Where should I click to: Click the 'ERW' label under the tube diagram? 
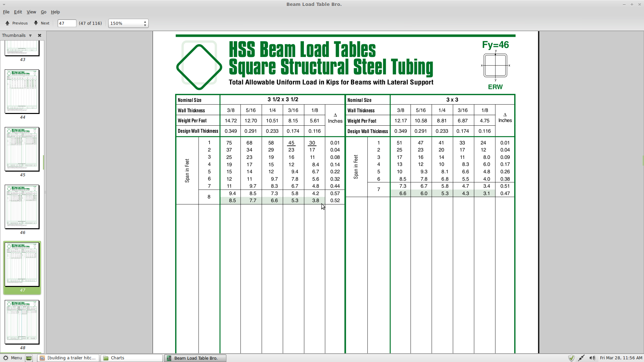(x=495, y=87)
